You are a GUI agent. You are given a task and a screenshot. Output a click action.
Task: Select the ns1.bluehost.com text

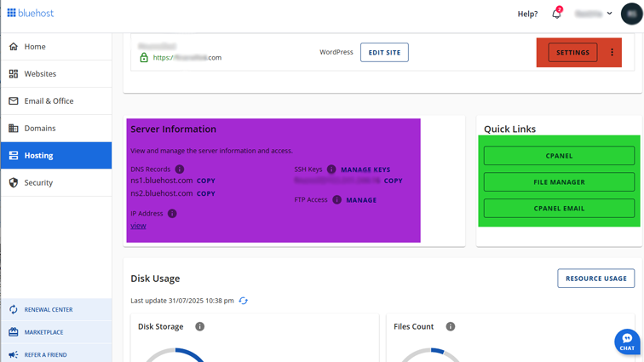tap(161, 181)
